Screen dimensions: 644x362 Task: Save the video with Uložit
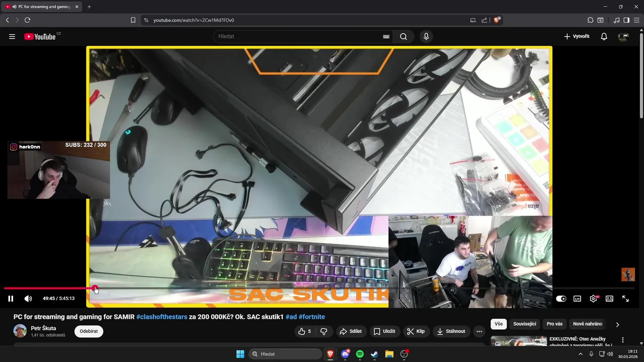384,331
